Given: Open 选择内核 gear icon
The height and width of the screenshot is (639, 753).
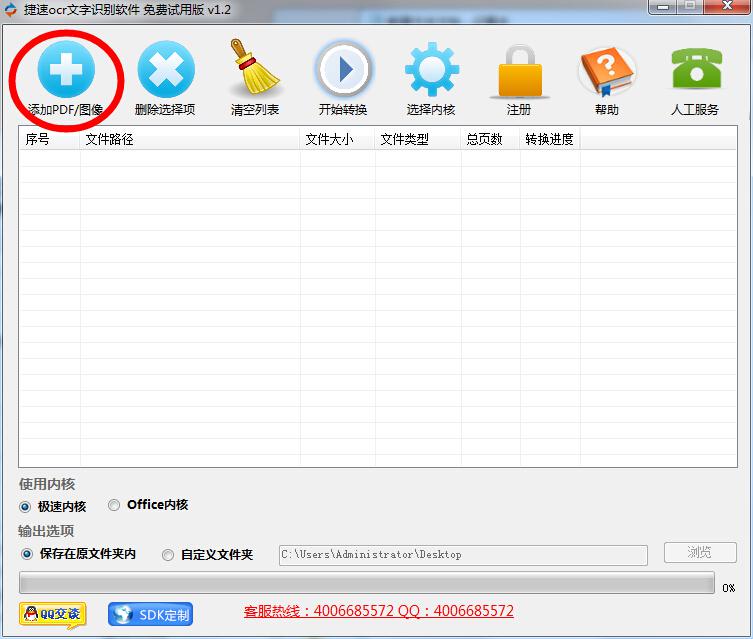Looking at the screenshot, I should (x=432, y=69).
